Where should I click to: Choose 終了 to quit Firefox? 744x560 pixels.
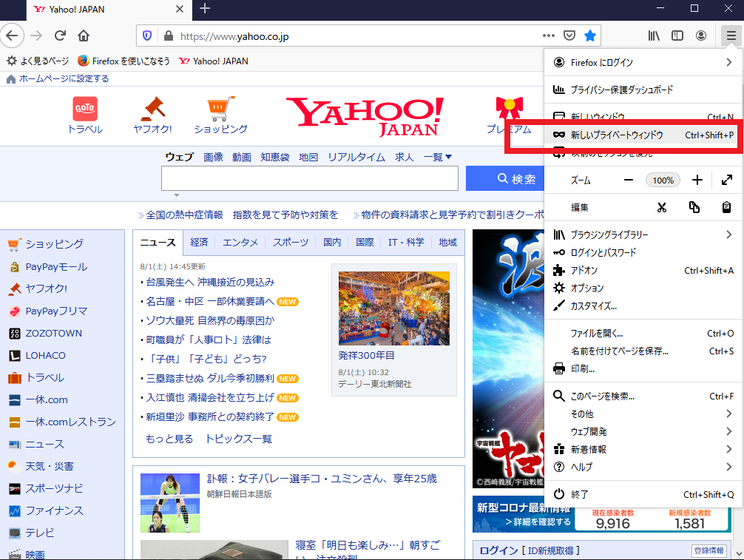click(643, 494)
